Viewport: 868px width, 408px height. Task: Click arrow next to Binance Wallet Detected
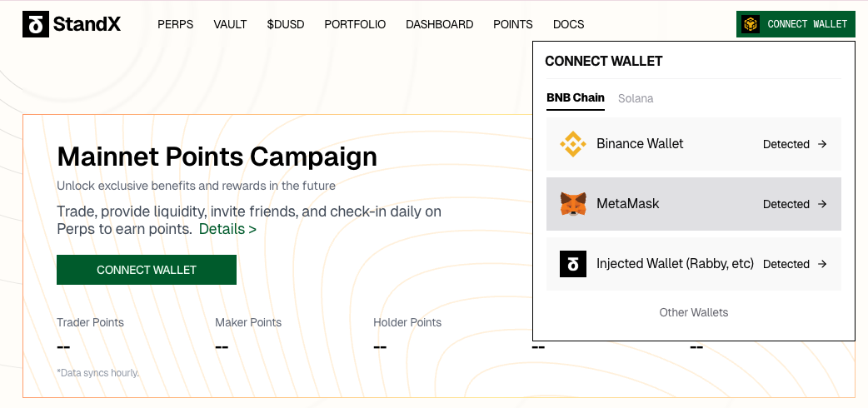tap(822, 144)
